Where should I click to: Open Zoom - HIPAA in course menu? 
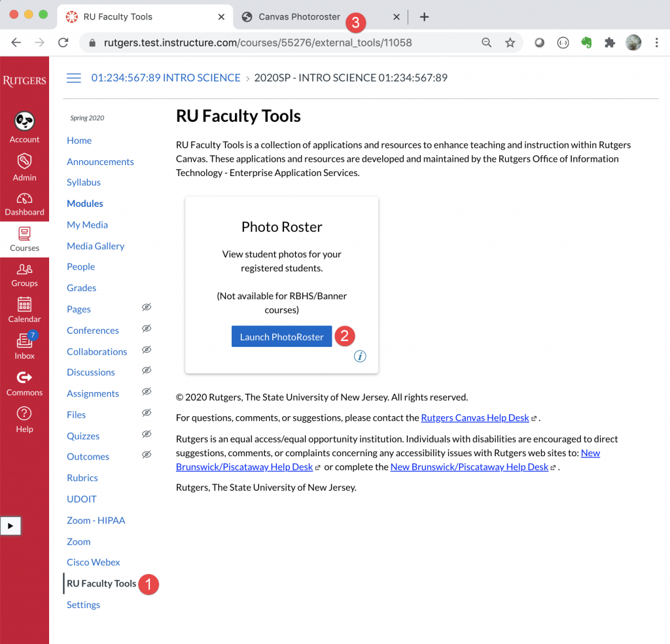click(x=96, y=520)
